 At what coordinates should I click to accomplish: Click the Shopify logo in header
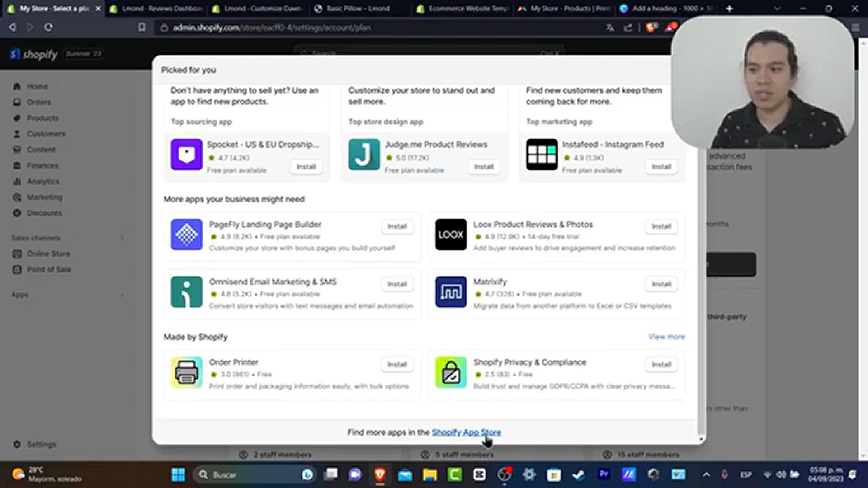pyautogui.click(x=34, y=54)
